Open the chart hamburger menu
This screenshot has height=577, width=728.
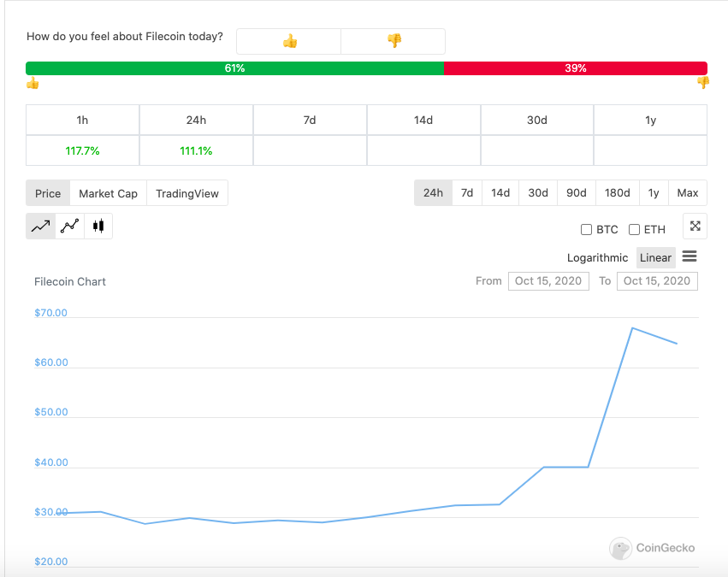[690, 256]
